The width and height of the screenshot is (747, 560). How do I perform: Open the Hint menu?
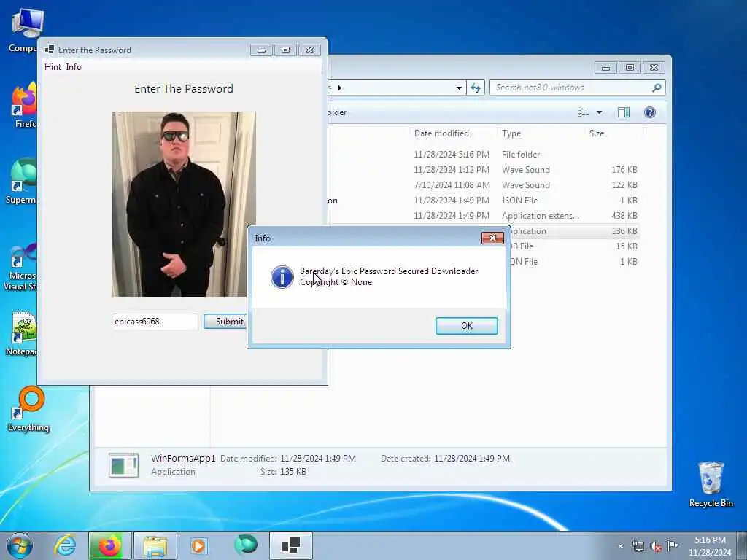(x=53, y=67)
